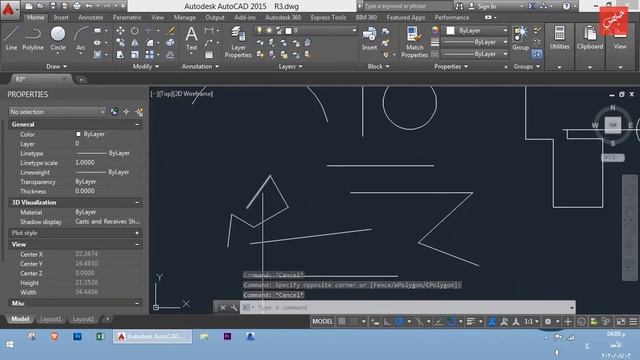Click the [Top] view control label
This screenshot has width=640, height=360.
tap(165, 93)
